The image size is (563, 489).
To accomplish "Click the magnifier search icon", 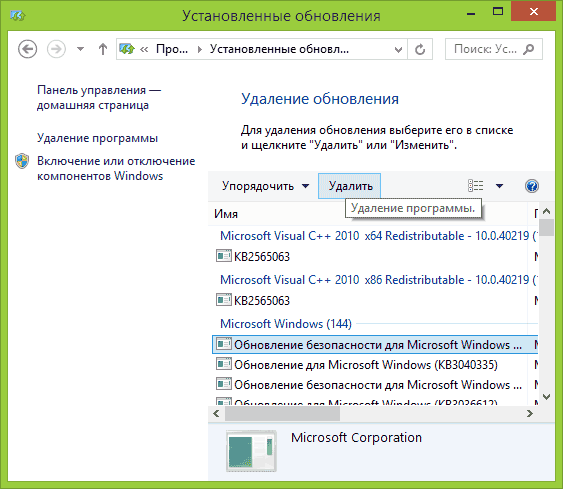I will [529, 49].
